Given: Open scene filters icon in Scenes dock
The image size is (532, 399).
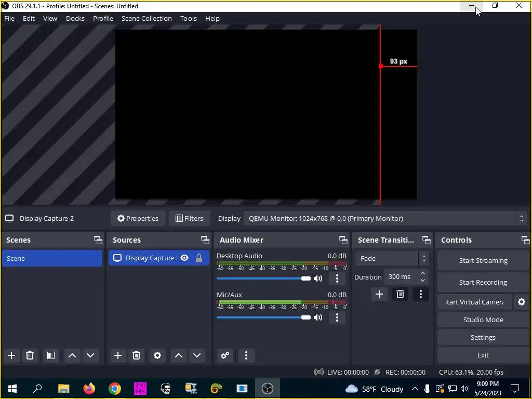Looking at the screenshot, I should point(51,355).
